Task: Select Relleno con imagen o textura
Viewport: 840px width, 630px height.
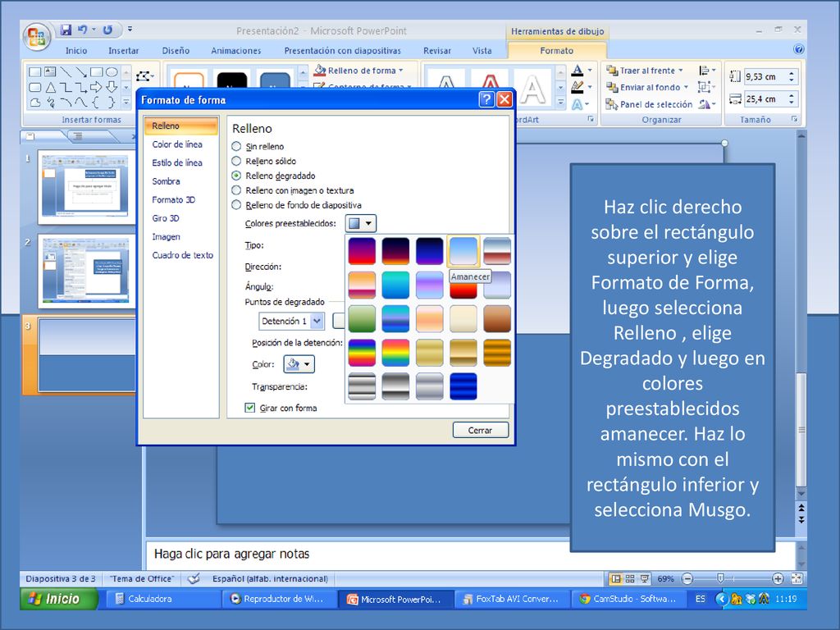Action: [236, 190]
